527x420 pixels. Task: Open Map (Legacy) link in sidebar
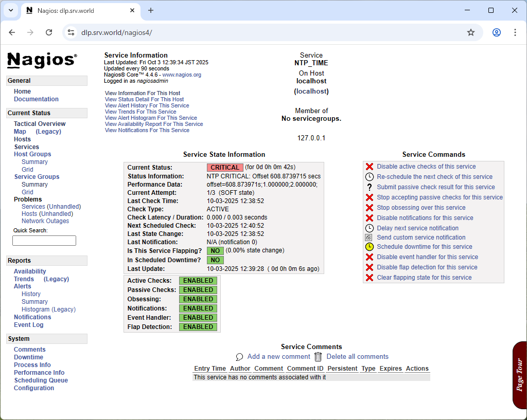[x=48, y=132]
